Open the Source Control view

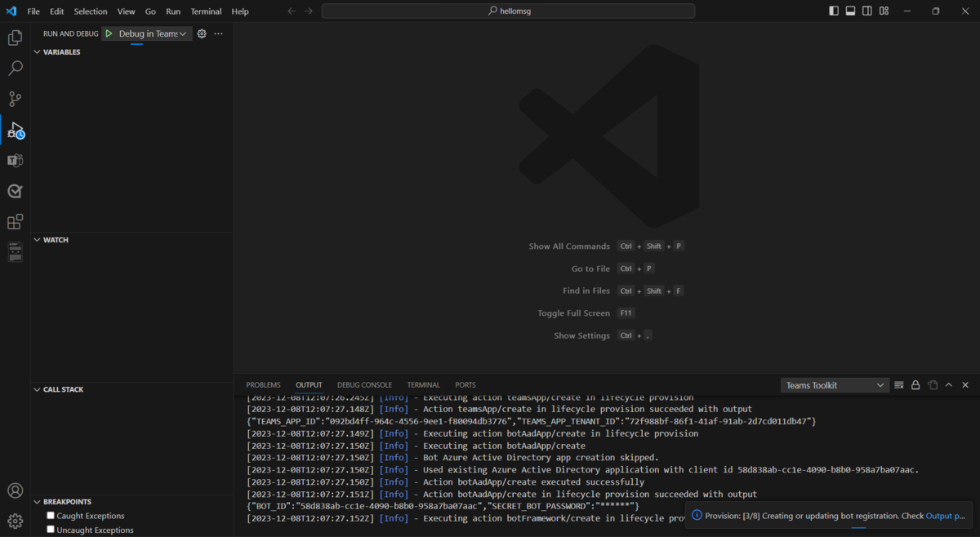pyautogui.click(x=15, y=99)
